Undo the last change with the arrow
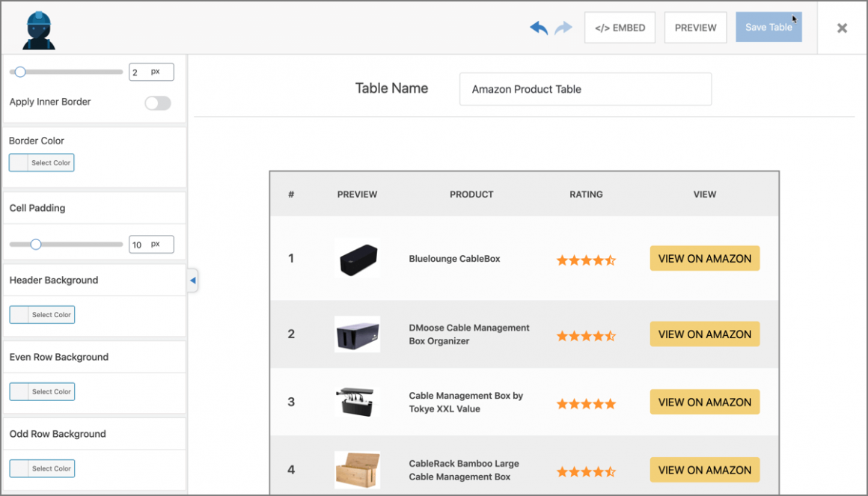Screen dimensions: 868x496 (x=539, y=28)
